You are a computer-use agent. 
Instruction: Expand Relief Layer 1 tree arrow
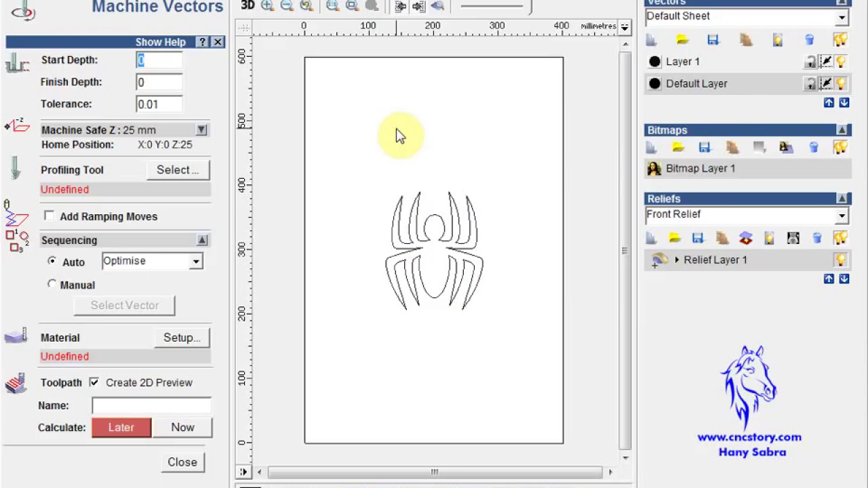[x=677, y=260]
